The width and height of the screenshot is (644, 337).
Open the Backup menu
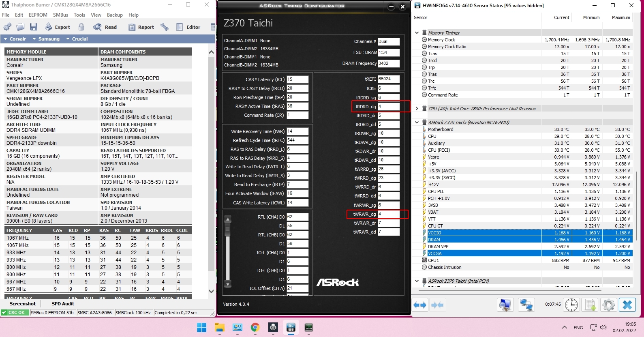tap(115, 15)
